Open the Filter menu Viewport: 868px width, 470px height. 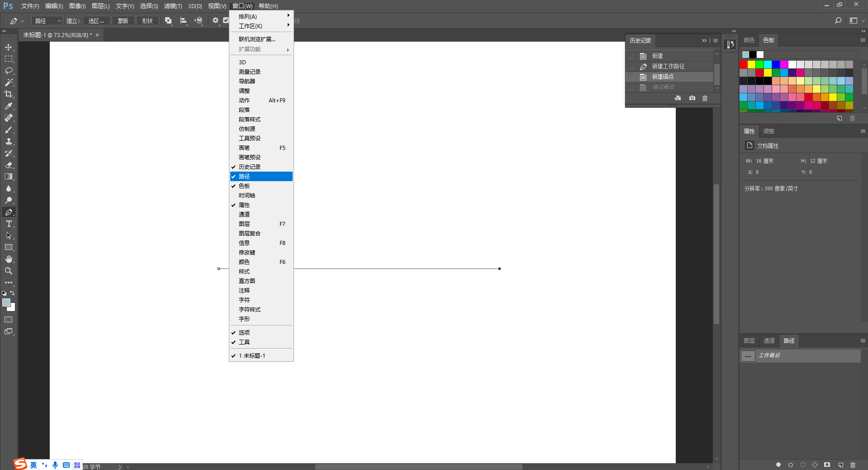(173, 6)
